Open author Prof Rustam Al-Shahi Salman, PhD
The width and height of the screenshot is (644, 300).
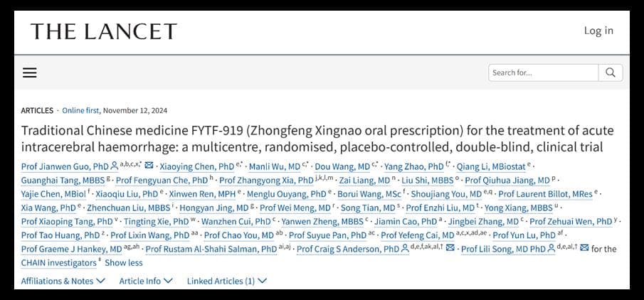pos(211,249)
